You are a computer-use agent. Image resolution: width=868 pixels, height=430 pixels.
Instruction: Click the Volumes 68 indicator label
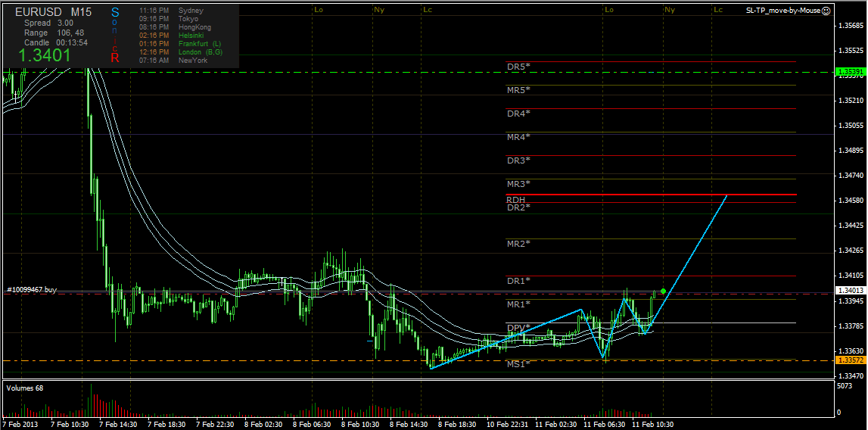24,388
